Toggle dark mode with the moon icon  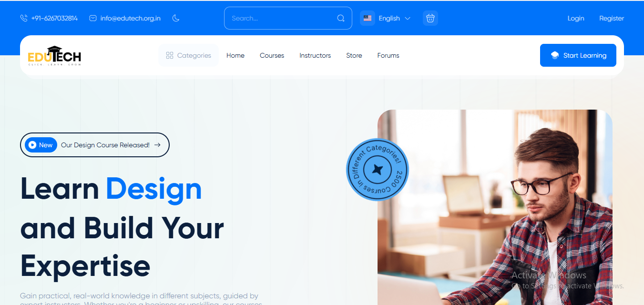click(x=176, y=18)
